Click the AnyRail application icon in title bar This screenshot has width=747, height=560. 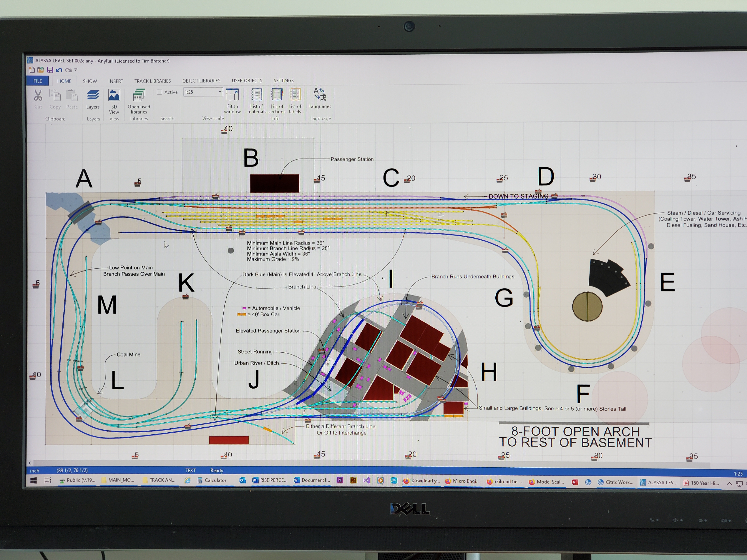pyautogui.click(x=30, y=60)
